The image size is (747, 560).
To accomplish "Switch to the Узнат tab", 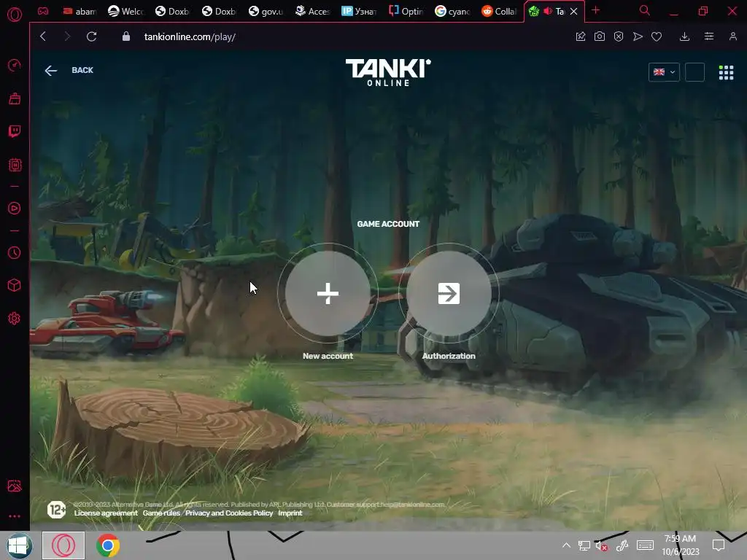I will tap(360, 12).
